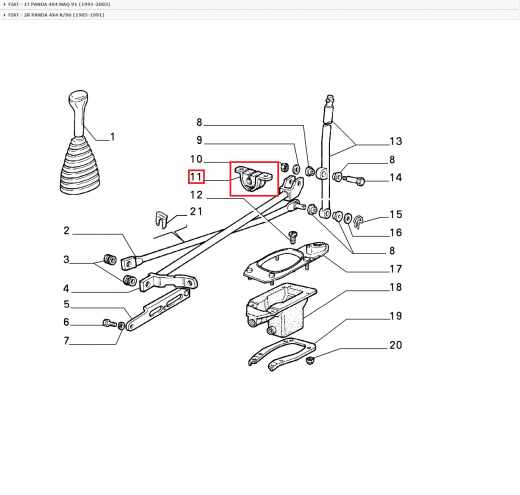Click the slotted bracket drawing part 5
Viewport: 520px width, 495px height.
[158, 310]
